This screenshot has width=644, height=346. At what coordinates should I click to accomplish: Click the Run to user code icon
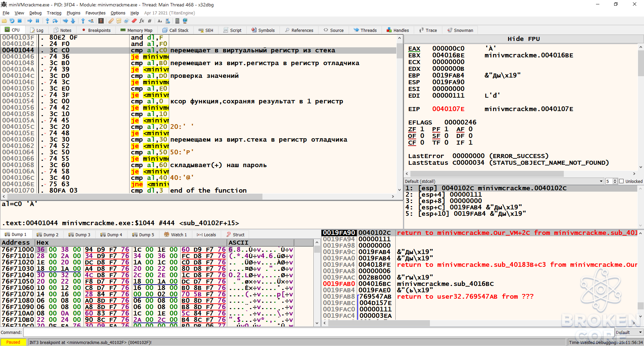[x=91, y=21]
